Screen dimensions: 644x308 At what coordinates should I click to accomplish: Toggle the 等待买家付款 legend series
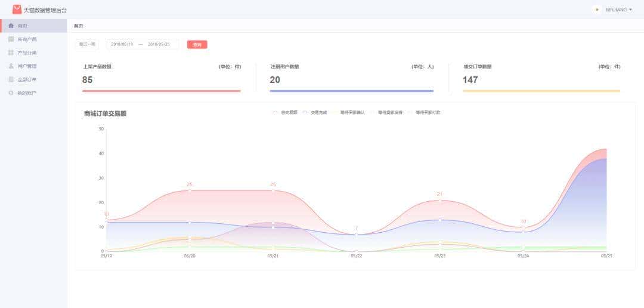point(424,112)
